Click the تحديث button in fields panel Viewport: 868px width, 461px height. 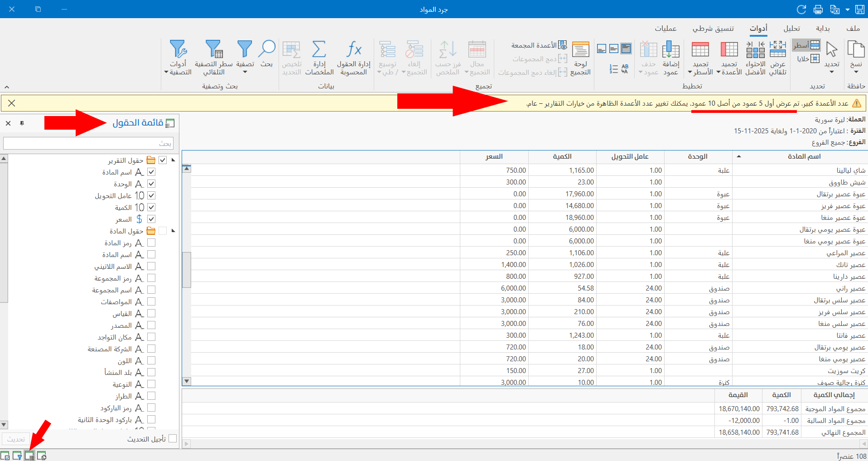(x=16, y=439)
